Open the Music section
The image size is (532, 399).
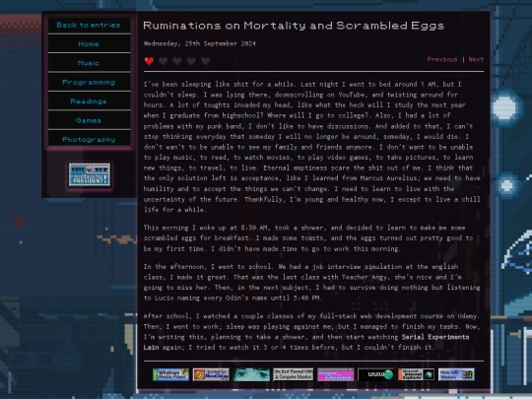tap(89, 63)
